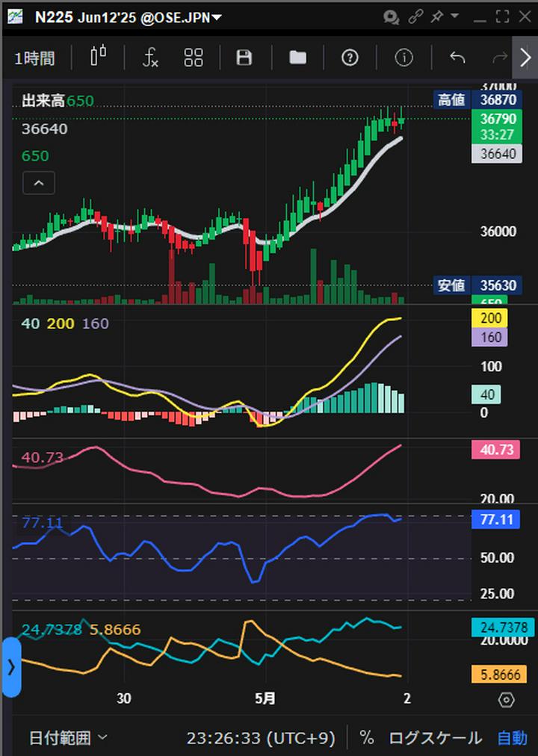Open saved charts folder icon
The image size is (538, 756).
click(298, 58)
